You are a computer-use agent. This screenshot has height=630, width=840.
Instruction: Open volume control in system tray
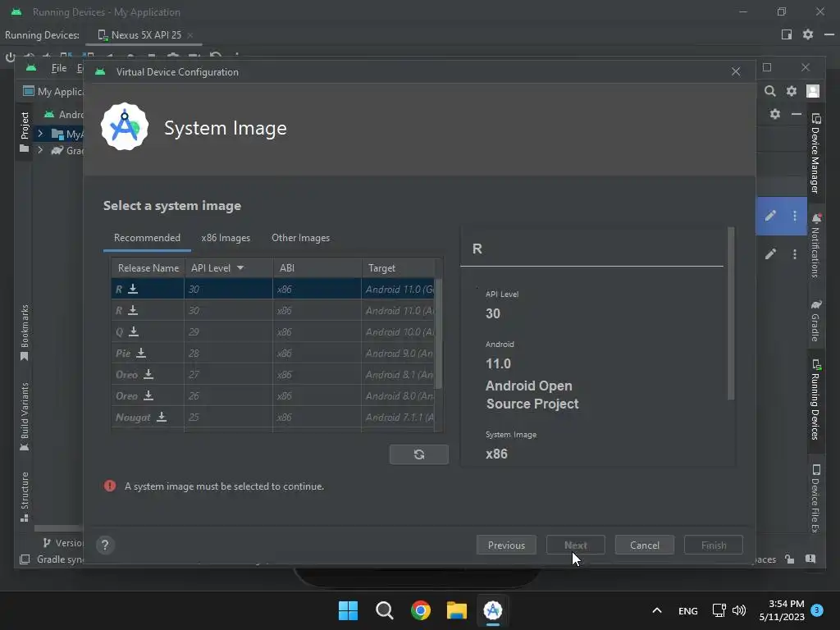pos(739,610)
